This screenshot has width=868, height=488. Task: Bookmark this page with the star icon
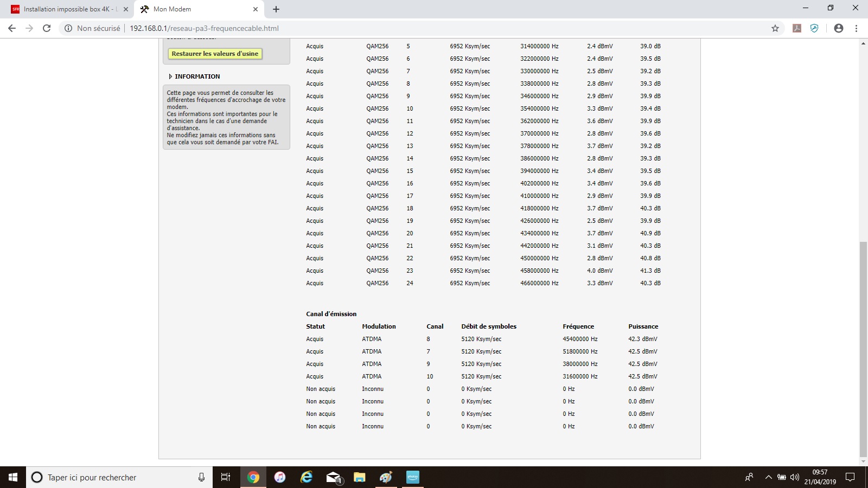(775, 28)
